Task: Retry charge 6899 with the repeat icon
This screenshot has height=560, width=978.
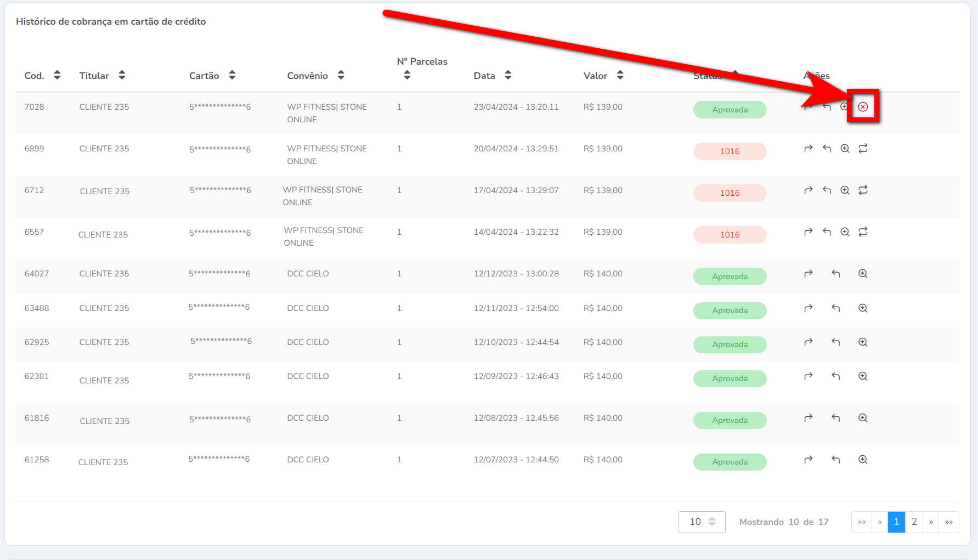Action: [x=863, y=149]
